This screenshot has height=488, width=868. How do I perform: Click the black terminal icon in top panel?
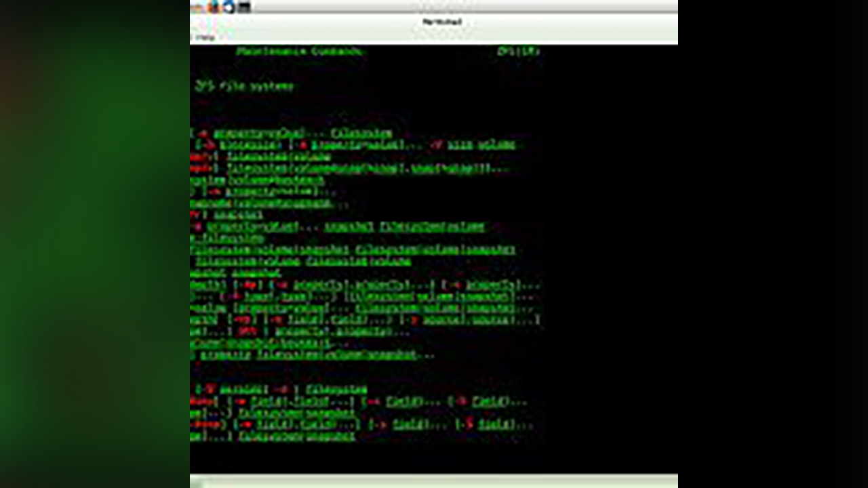pyautogui.click(x=245, y=7)
